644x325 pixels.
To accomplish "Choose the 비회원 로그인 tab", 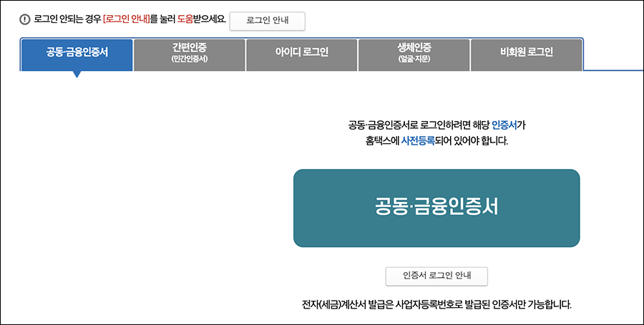I will 527,54.
